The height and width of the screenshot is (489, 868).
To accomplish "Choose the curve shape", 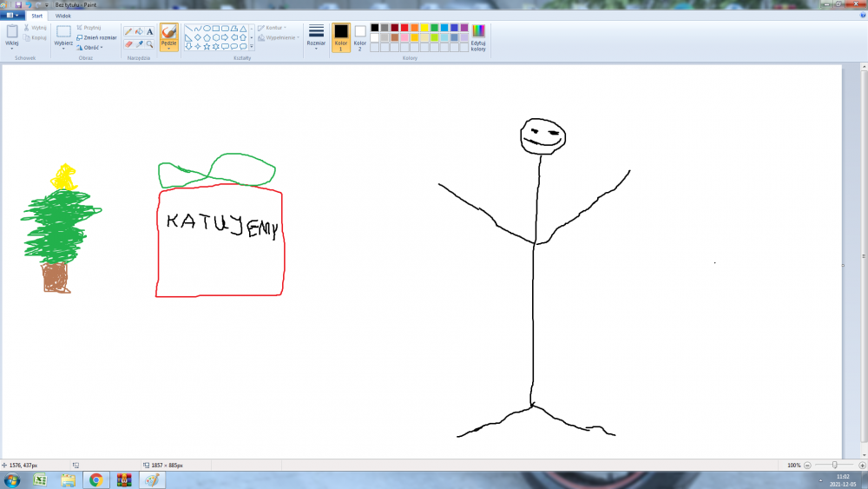I will pyautogui.click(x=198, y=29).
